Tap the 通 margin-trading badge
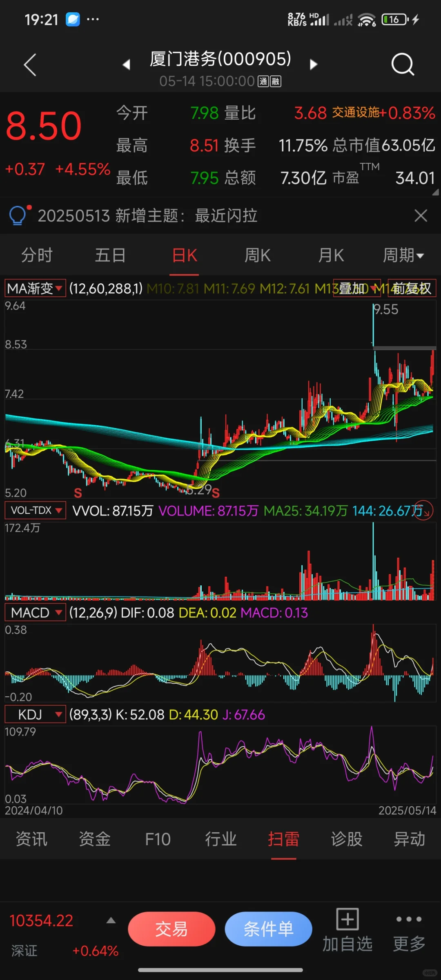The image size is (441, 980). pos(263,82)
